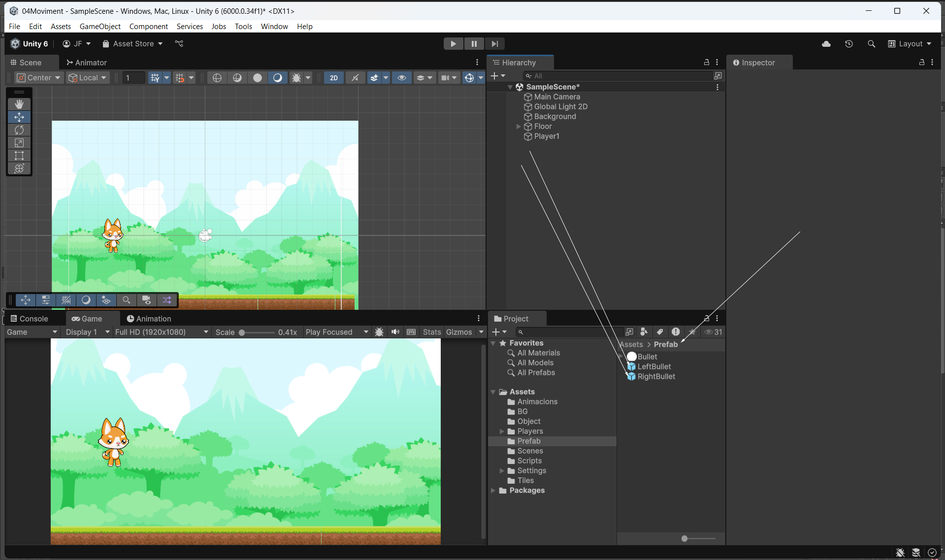Expand the Floor object in Hierarchy

click(518, 127)
